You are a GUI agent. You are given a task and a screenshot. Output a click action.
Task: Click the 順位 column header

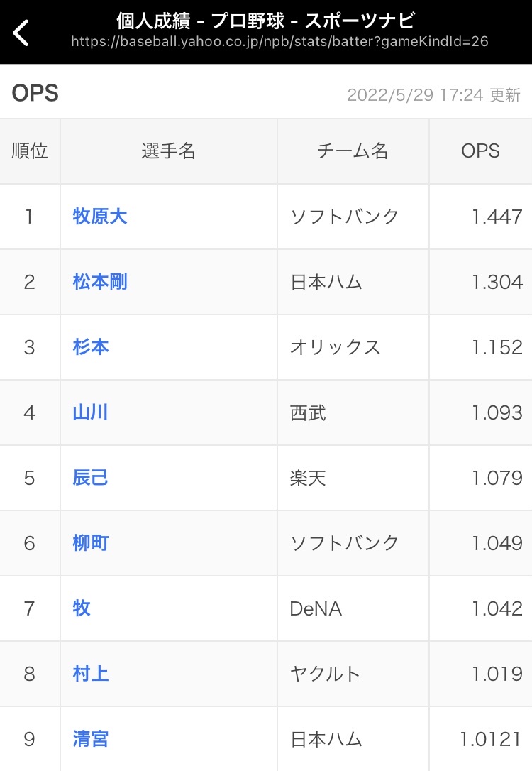tap(30, 151)
